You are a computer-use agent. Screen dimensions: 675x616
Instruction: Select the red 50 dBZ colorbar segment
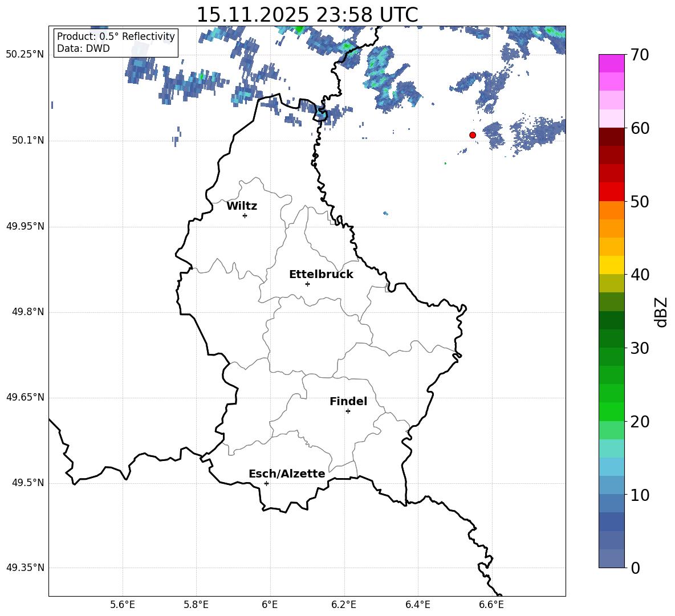tap(611, 192)
